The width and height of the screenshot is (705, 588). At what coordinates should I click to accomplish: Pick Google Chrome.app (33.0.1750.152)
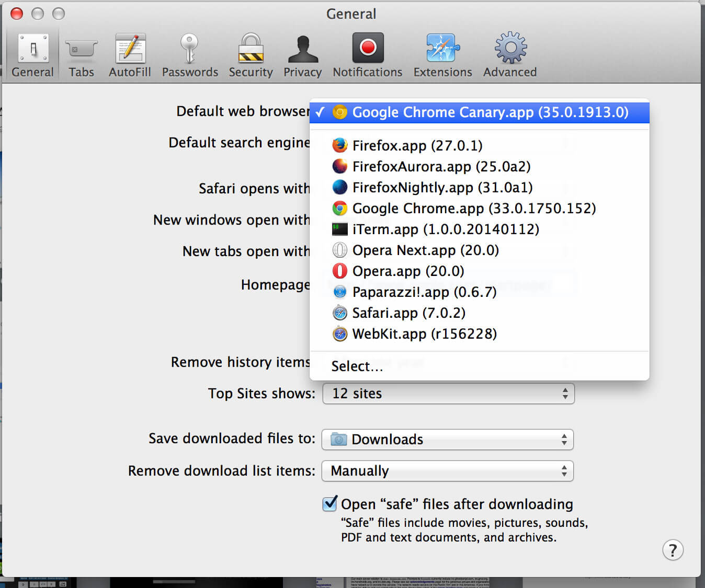[x=480, y=208]
